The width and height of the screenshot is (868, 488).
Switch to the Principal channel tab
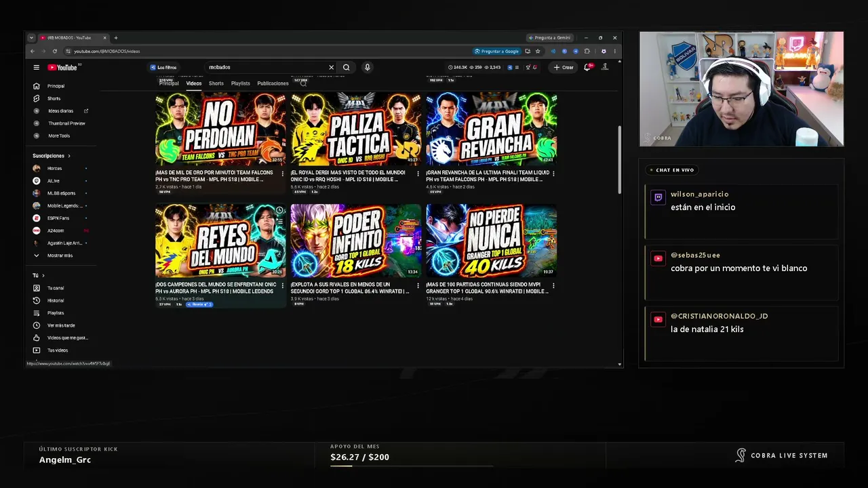(169, 83)
